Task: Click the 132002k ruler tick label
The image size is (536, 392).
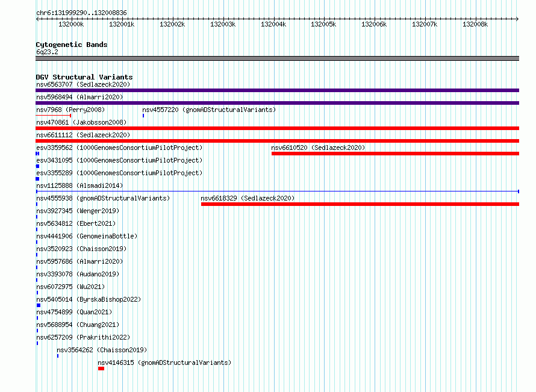Action: pos(172,24)
